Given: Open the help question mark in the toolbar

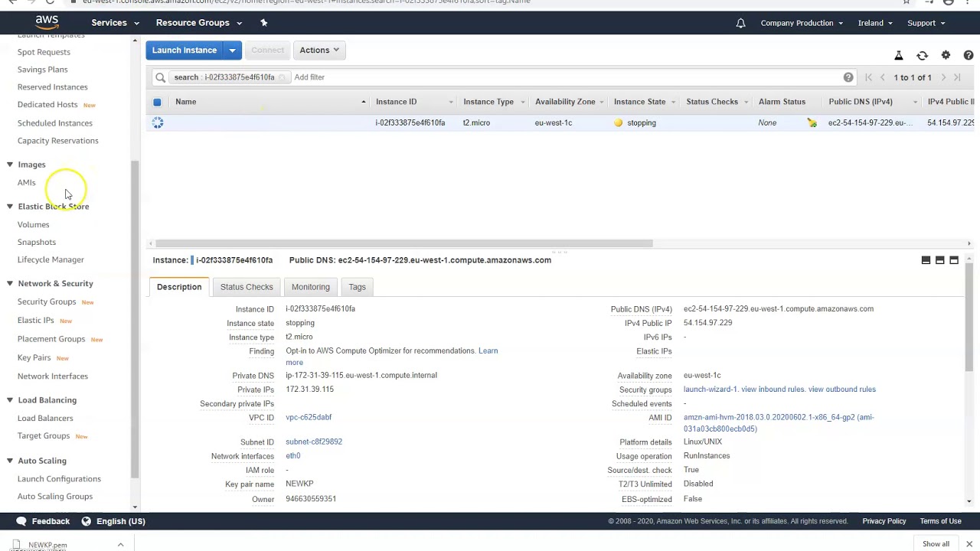Looking at the screenshot, I should pyautogui.click(x=969, y=56).
